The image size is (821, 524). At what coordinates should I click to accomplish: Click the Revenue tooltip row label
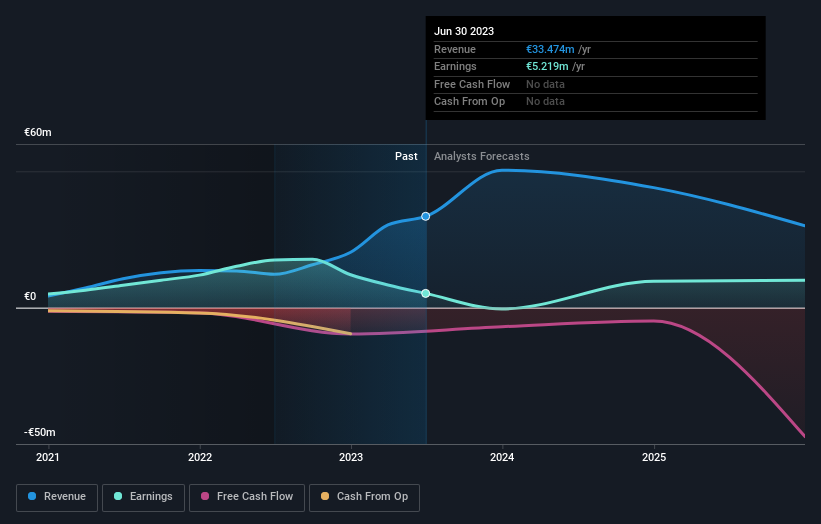pyautogui.click(x=455, y=49)
